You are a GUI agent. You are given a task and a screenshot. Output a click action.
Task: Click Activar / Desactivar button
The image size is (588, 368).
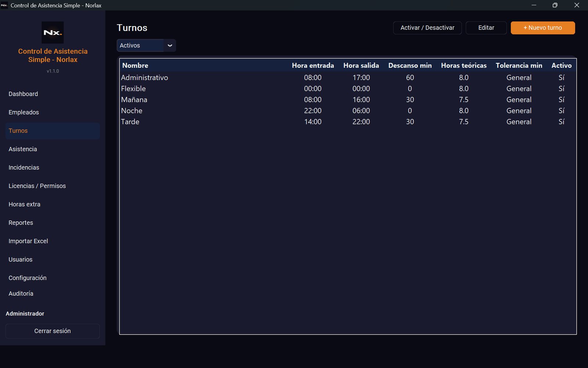click(x=427, y=28)
